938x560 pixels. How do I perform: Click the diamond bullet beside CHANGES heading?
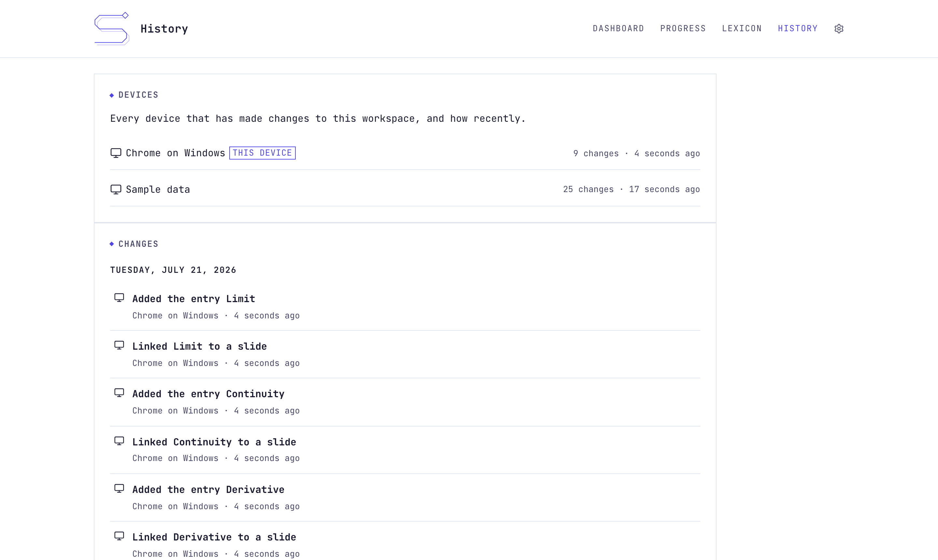tap(112, 244)
